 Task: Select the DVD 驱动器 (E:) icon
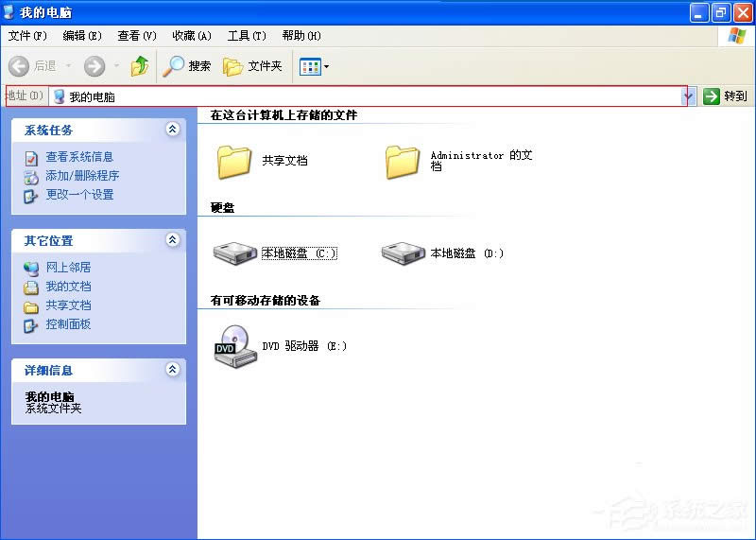pyautogui.click(x=234, y=346)
